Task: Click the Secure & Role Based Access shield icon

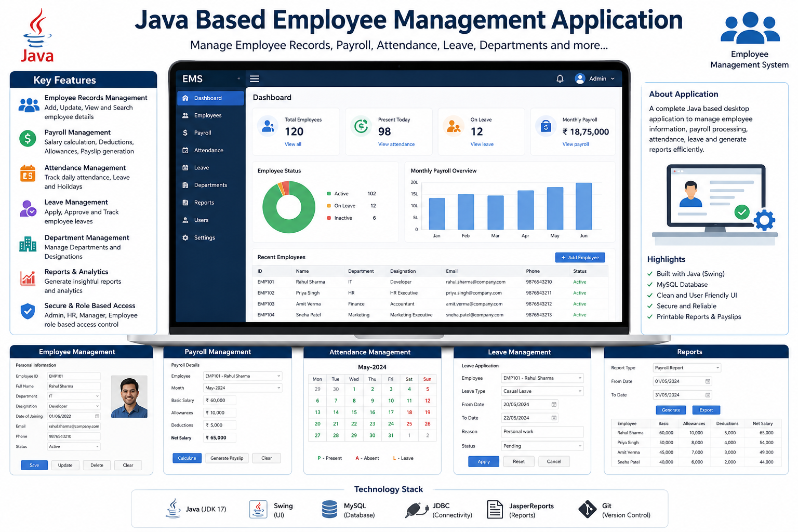Action: pyautogui.click(x=28, y=311)
